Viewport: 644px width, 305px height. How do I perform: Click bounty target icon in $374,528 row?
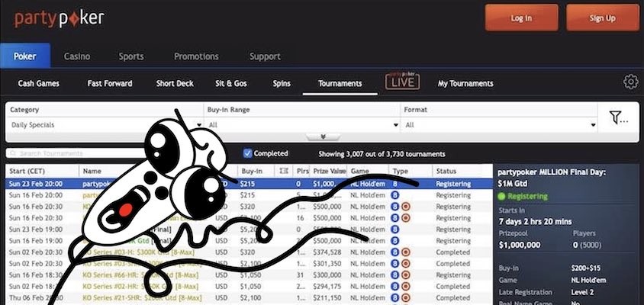coord(405,252)
